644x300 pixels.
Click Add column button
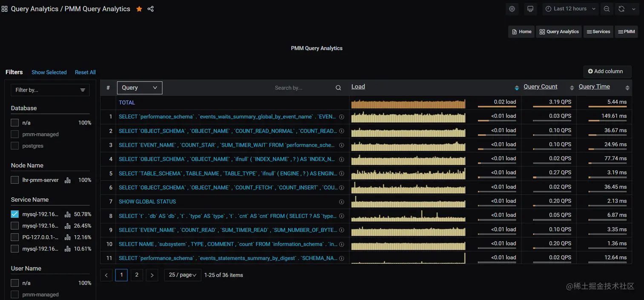tap(607, 72)
